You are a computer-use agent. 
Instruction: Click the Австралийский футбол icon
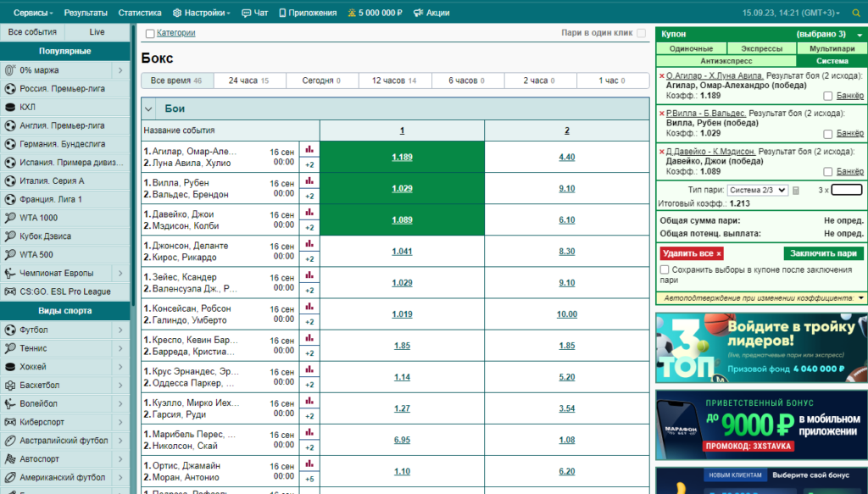(10, 441)
